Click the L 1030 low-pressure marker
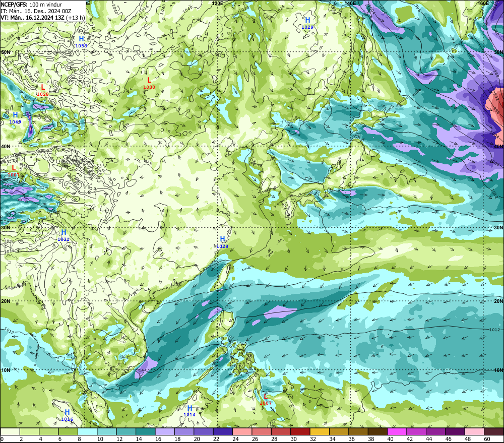The image size is (504, 443). [149, 83]
